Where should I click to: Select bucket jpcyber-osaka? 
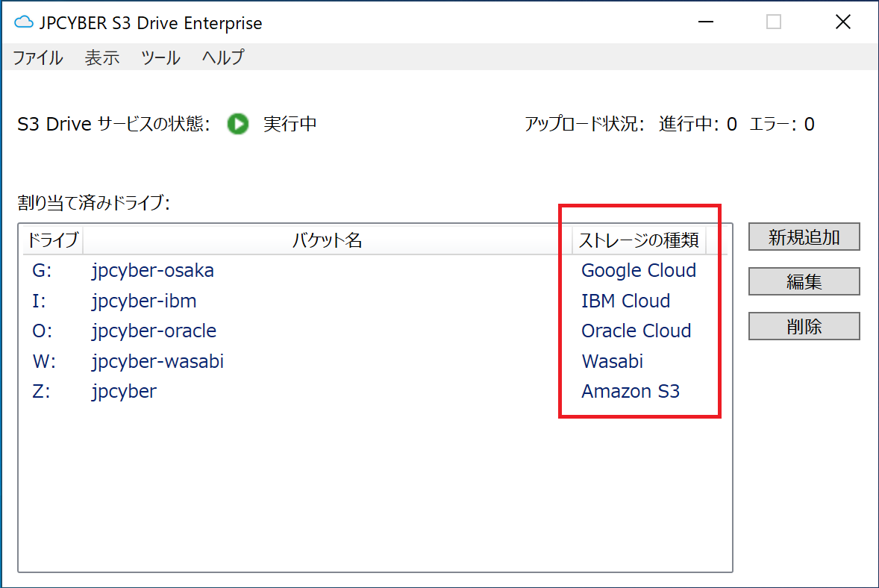tap(152, 271)
